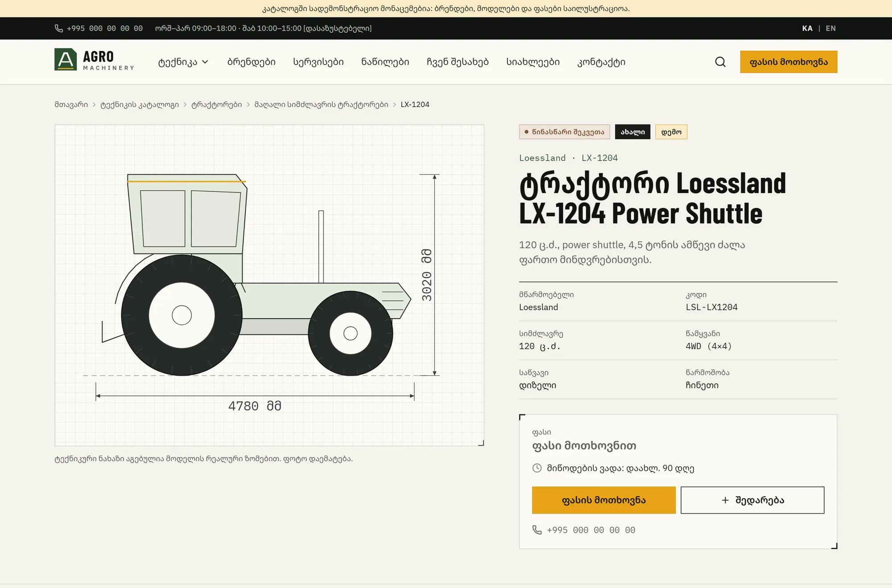Click the plus icon on the შედარება button
892x588 pixels.
click(725, 500)
